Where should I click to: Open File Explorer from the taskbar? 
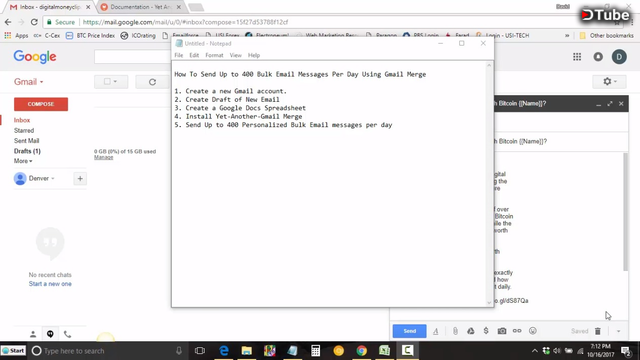click(247, 351)
